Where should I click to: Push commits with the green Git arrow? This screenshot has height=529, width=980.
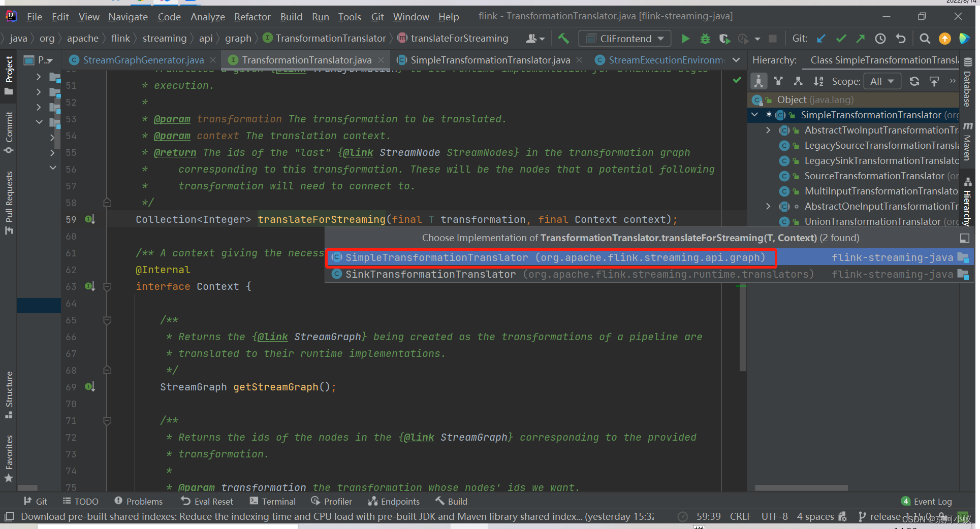(861, 39)
